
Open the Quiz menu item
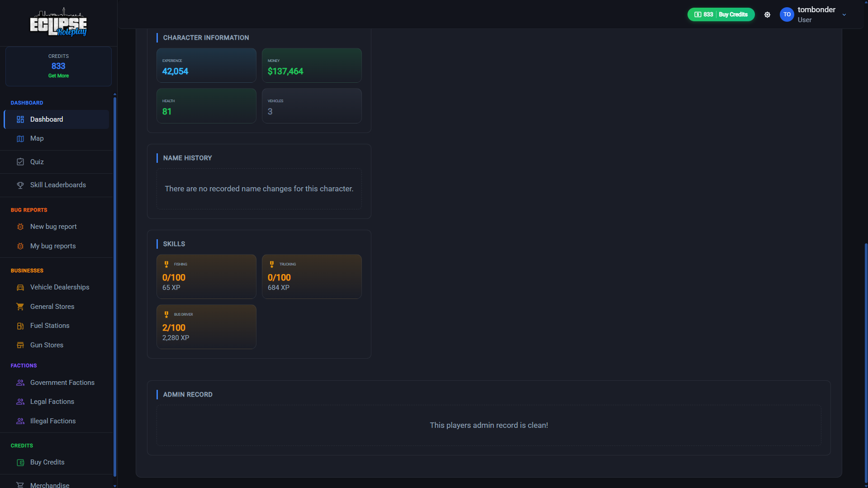click(x=57, y=162)
